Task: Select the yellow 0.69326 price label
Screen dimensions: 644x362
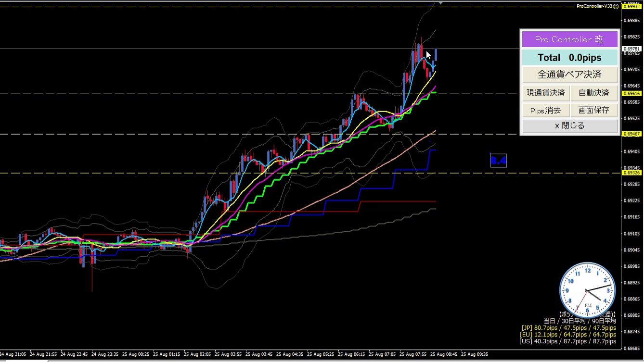Action: point(632,173)
